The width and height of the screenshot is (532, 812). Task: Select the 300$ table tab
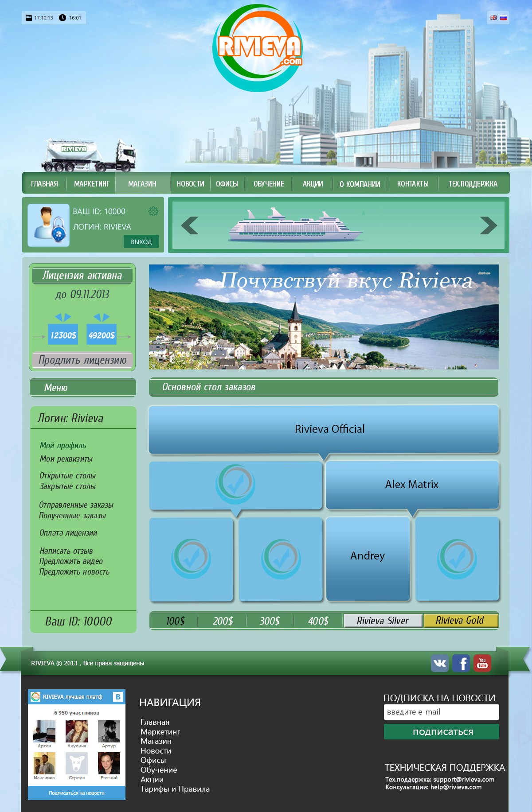click(270, 621)
